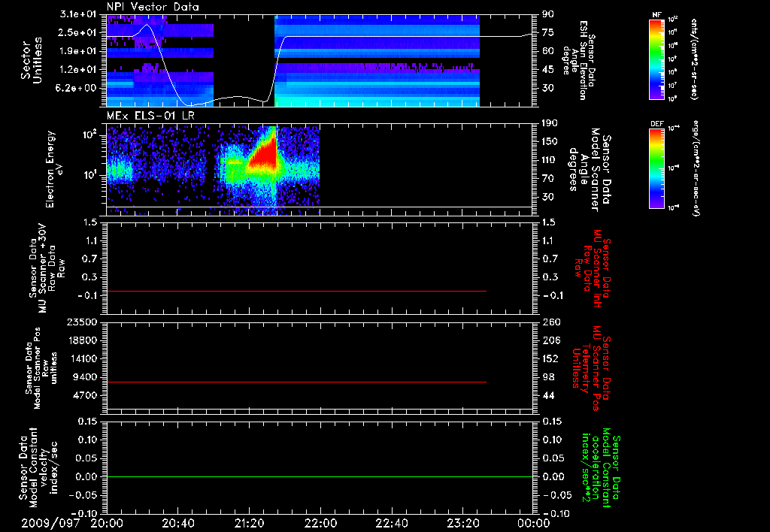Click the 23500 scanner position tick

tap(81, 322)
